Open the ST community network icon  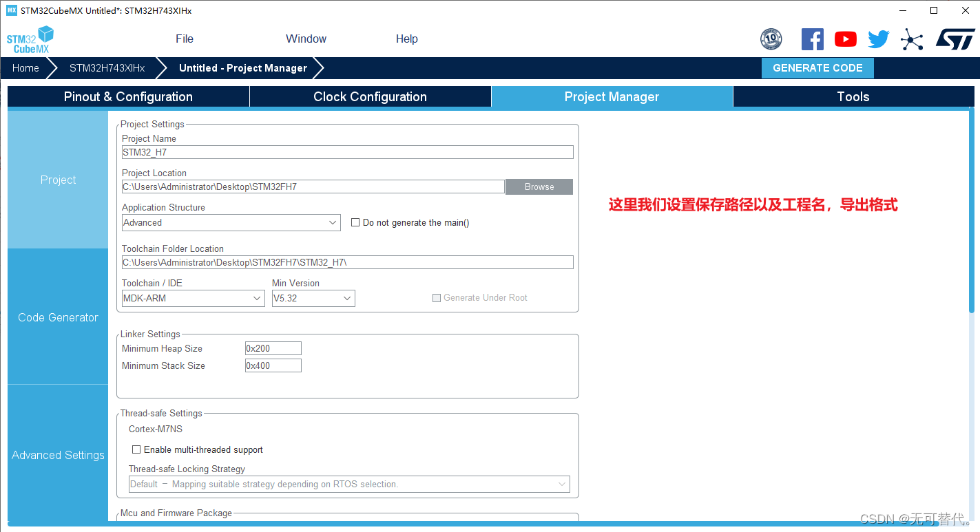[x=912, y=39]
